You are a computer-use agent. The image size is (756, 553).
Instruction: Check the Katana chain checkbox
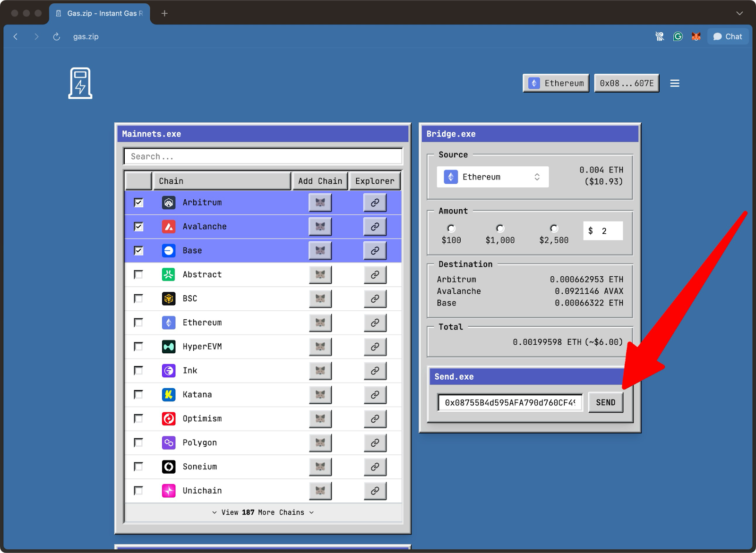[x=138, y=395]
